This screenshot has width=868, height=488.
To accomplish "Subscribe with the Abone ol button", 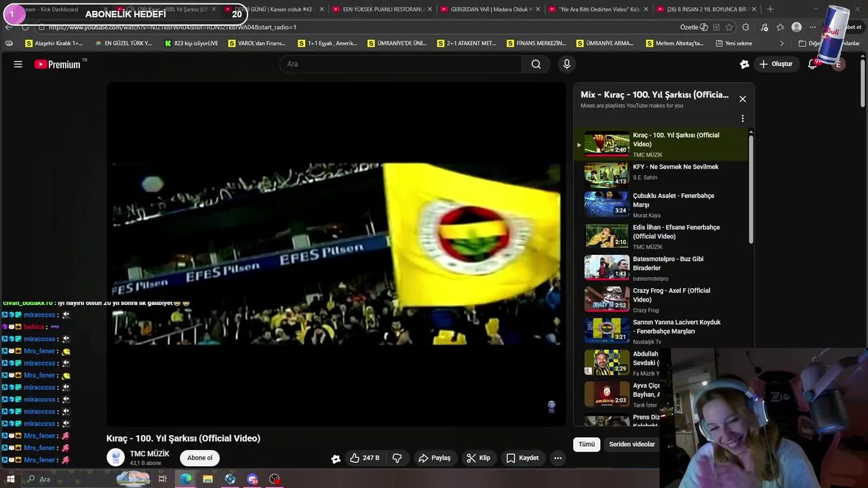I will pyautogui.click(x=199, y=458).
